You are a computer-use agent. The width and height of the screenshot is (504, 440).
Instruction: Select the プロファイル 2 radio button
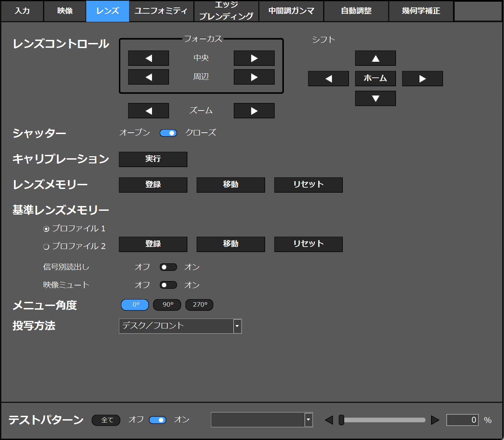coord(46,247)
